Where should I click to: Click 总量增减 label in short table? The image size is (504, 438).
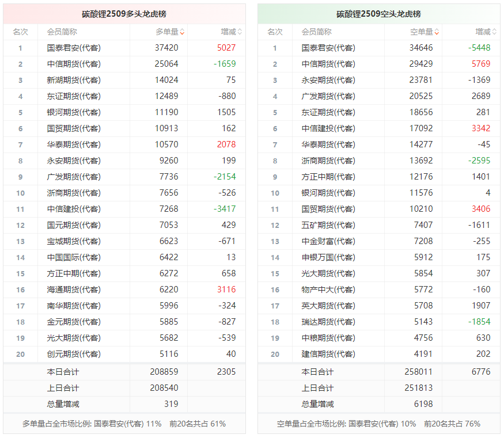point(317,404)
